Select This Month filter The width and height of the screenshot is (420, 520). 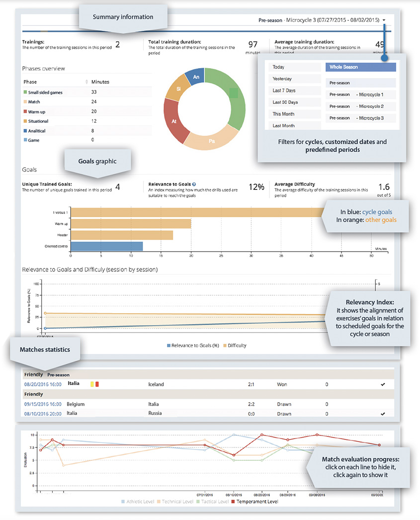click(x=295, y=114)
